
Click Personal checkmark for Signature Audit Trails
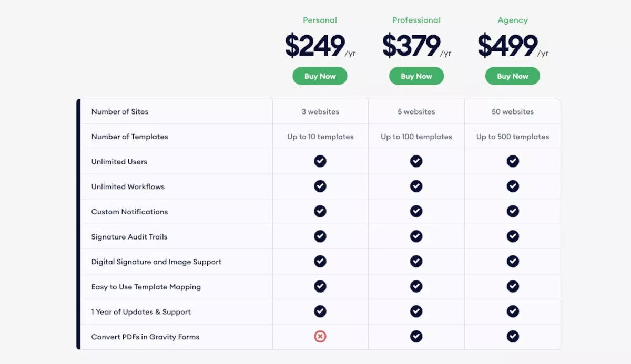[320, 236]
